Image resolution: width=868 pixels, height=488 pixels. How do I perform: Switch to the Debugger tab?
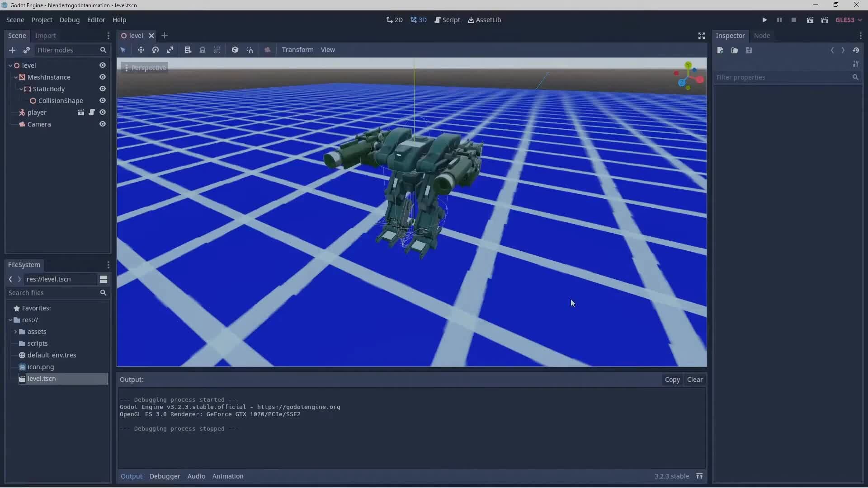(165, 476)
